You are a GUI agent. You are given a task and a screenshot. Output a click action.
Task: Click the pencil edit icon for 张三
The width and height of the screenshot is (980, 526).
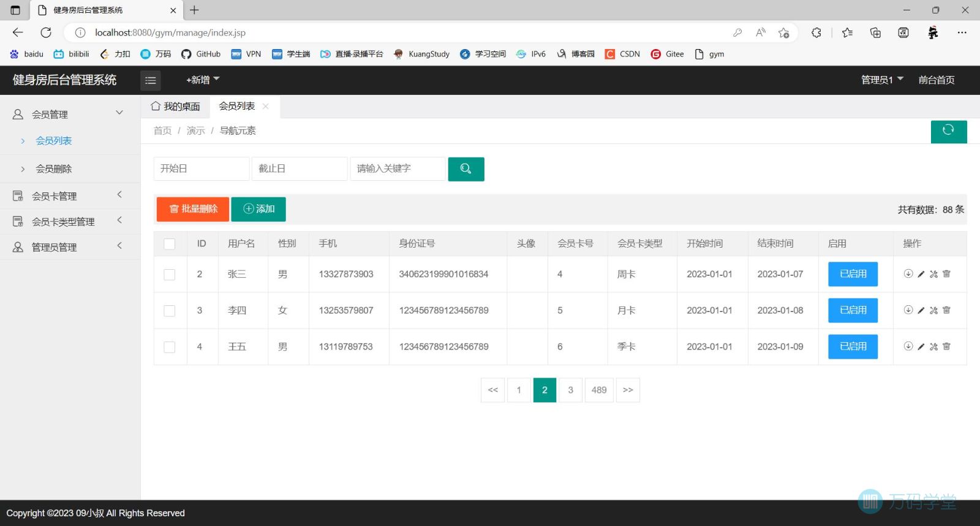click(921, 274)
